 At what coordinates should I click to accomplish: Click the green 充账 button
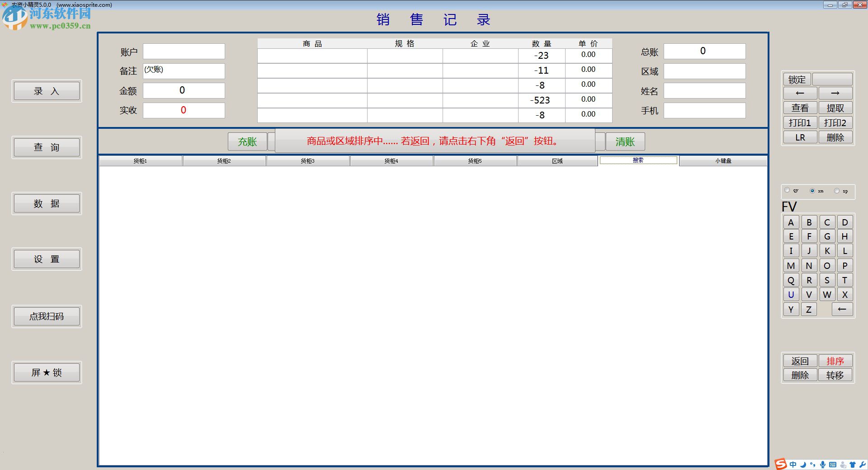pyautogui.click(x=247, y=141)
